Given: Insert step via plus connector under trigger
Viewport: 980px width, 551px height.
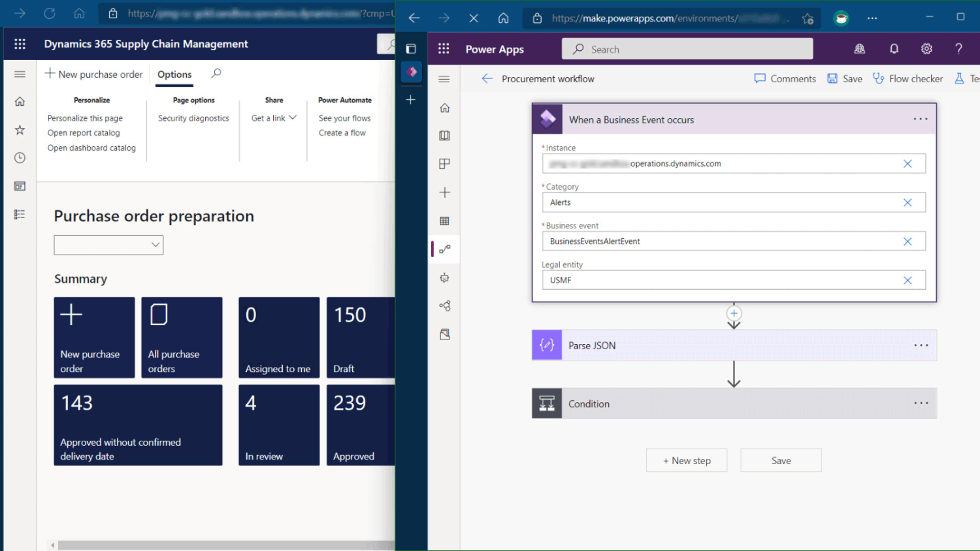Looking at the screenshot, I should tap(734, 313).
